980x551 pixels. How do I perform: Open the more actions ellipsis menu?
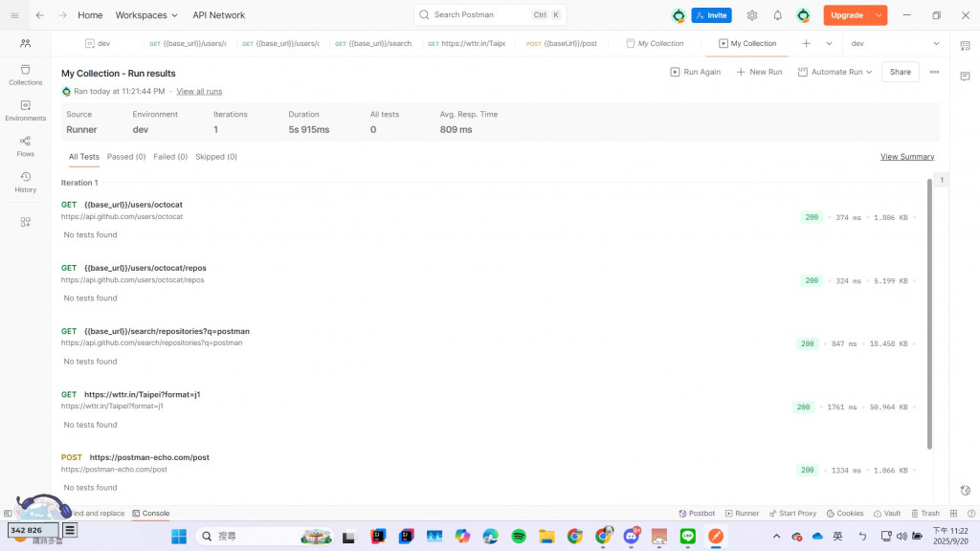[x=934, y=72]
